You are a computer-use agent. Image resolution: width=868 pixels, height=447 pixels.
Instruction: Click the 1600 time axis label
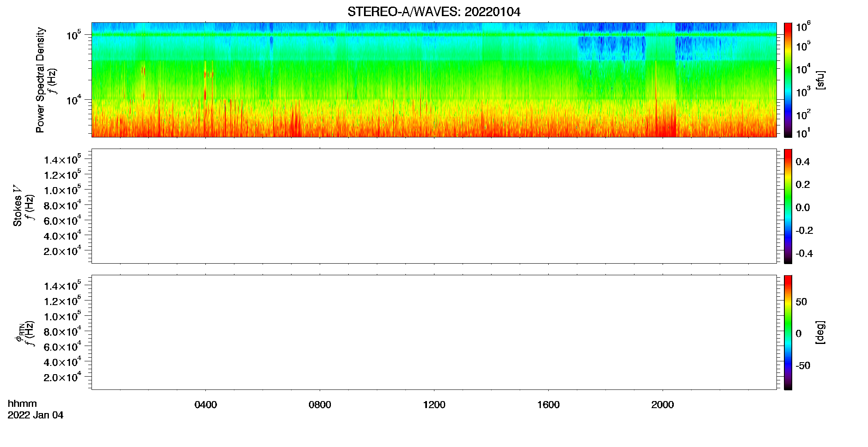(x=548, y=405)
